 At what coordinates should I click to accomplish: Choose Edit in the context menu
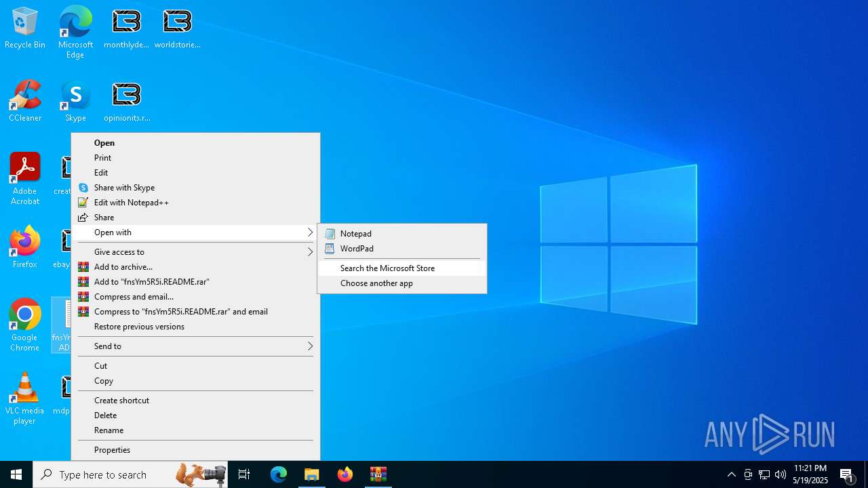tap(195, 173)
